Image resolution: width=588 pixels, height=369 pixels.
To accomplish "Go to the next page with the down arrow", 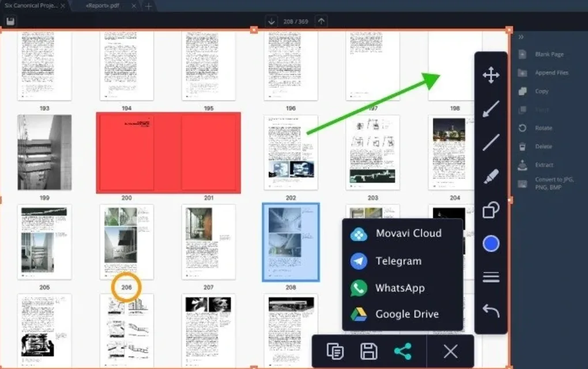I will [271, 21].
